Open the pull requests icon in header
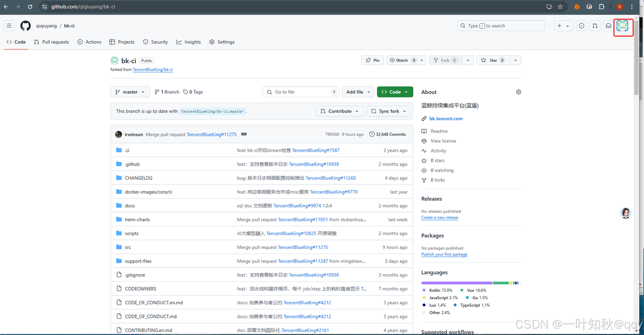Viewport: 644px width, 335px height. point(595,26)
